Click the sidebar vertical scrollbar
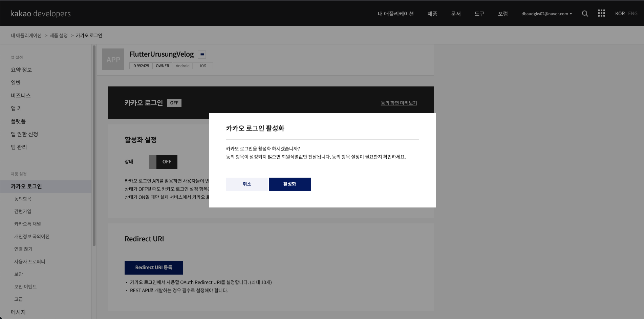This screenshot has width=644, height=319. pos(94,146)
